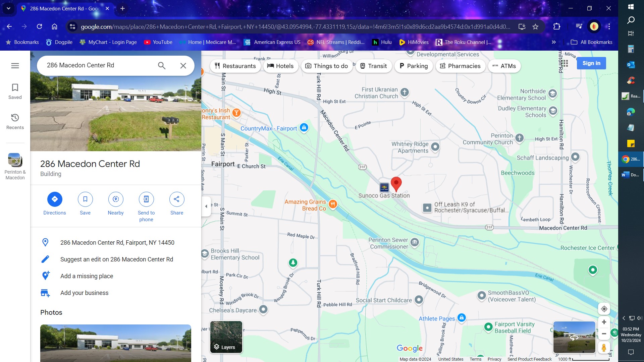Toggle the Layers satellite view thumbnail
Viewport: 644px width, 362px height.
point(226,337)
